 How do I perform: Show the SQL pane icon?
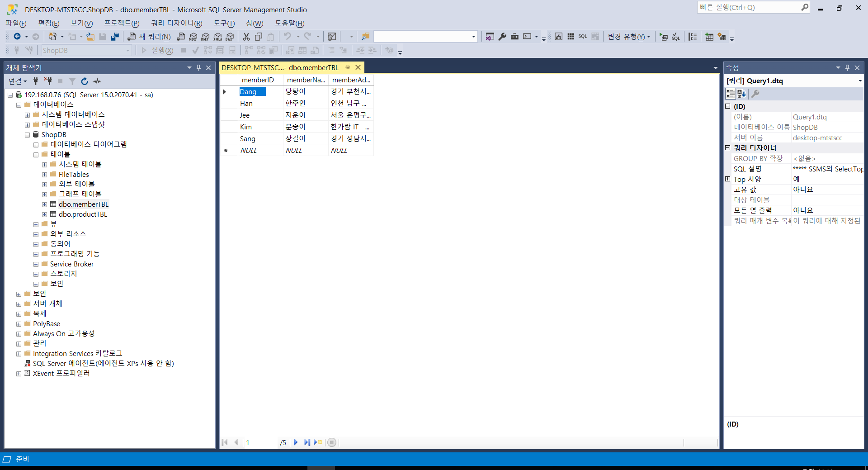(x=583, y=37)
